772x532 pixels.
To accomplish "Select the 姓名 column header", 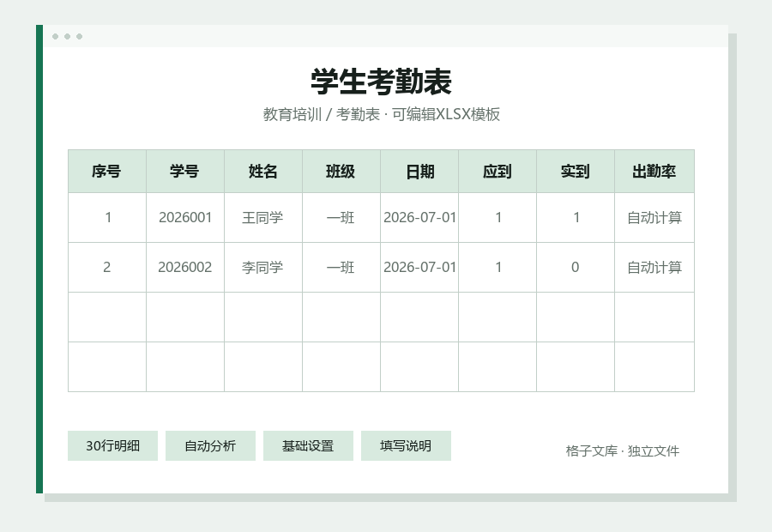I will coord(263,172).
